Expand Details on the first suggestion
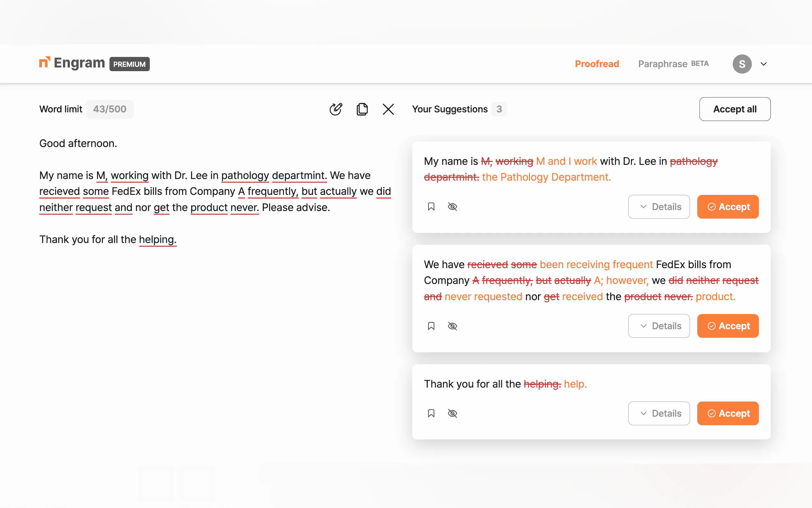This screenshot has height=508, width=812. [x=659, y=207]
